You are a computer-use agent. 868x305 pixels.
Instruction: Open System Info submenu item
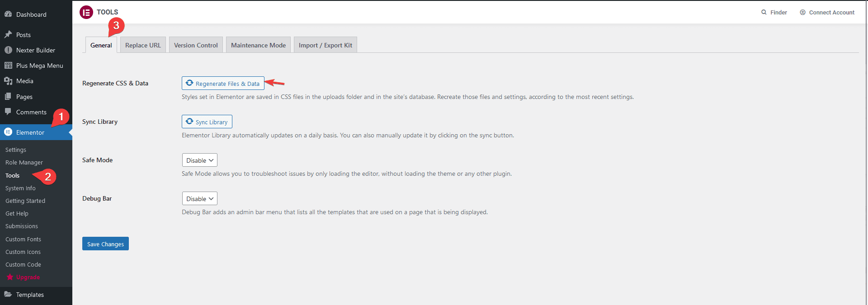coord(20,188)
